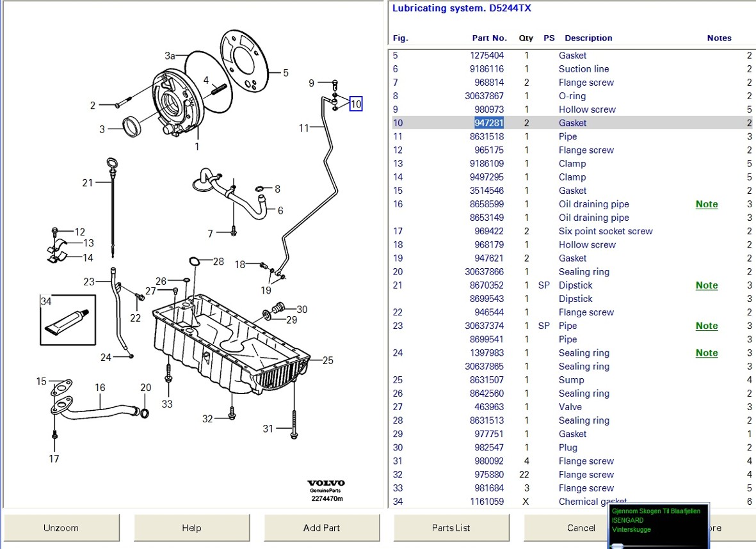Click callout number 5 on the gasket
Screen dimensions: 756x549
point(286,73)
